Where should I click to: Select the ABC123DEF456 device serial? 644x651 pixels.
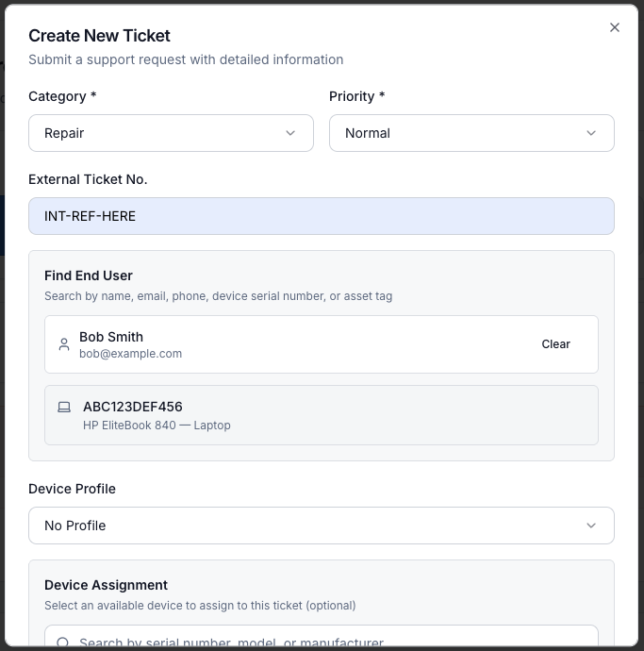[x=133, y=407]
